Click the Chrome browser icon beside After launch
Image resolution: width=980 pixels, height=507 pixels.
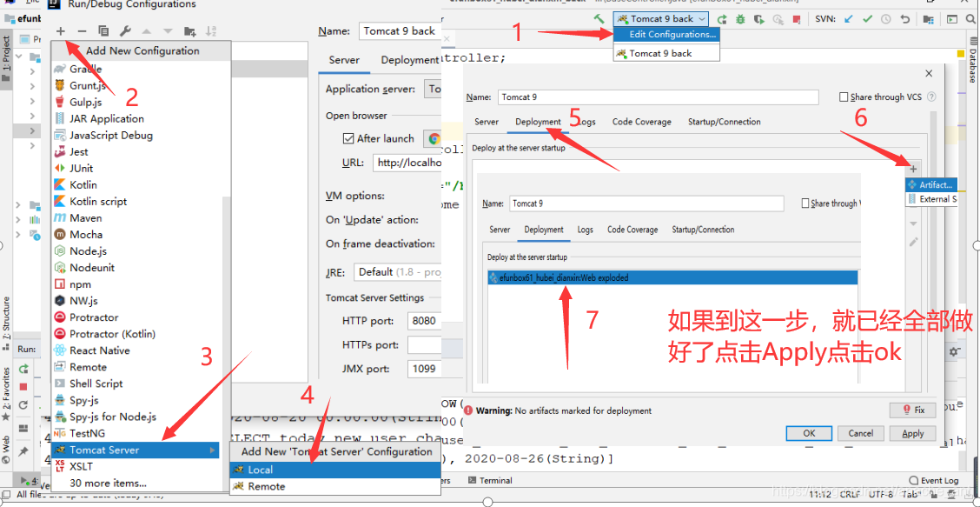(434, 138)
